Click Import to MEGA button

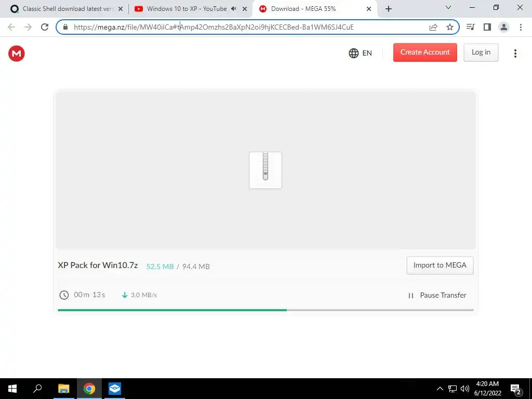click(440, 265)
